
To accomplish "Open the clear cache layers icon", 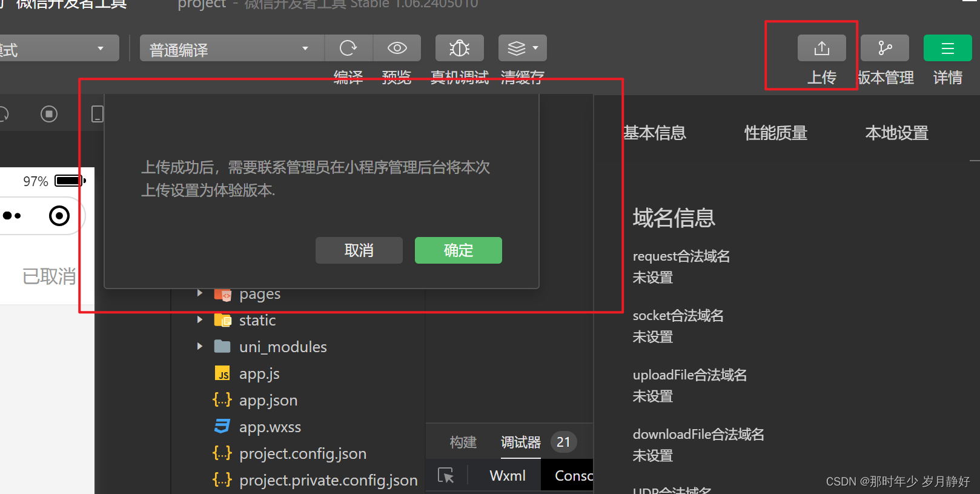I will point(516,48).
